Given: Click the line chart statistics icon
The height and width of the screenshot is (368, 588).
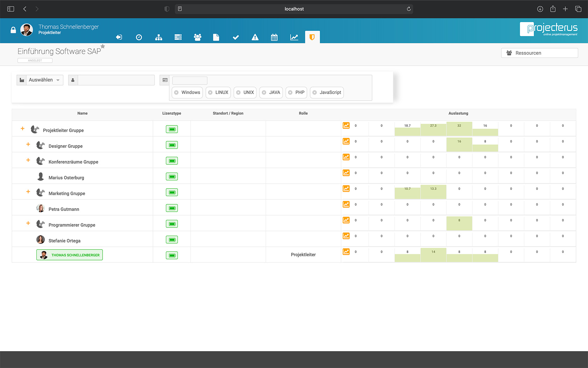Looking at the screenshot, I should 294,37.
